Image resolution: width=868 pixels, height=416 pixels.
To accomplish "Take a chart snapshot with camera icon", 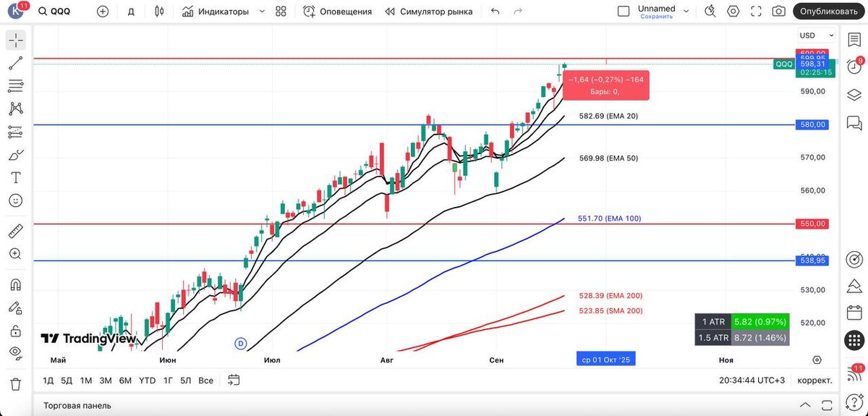I will coord(779,11).
